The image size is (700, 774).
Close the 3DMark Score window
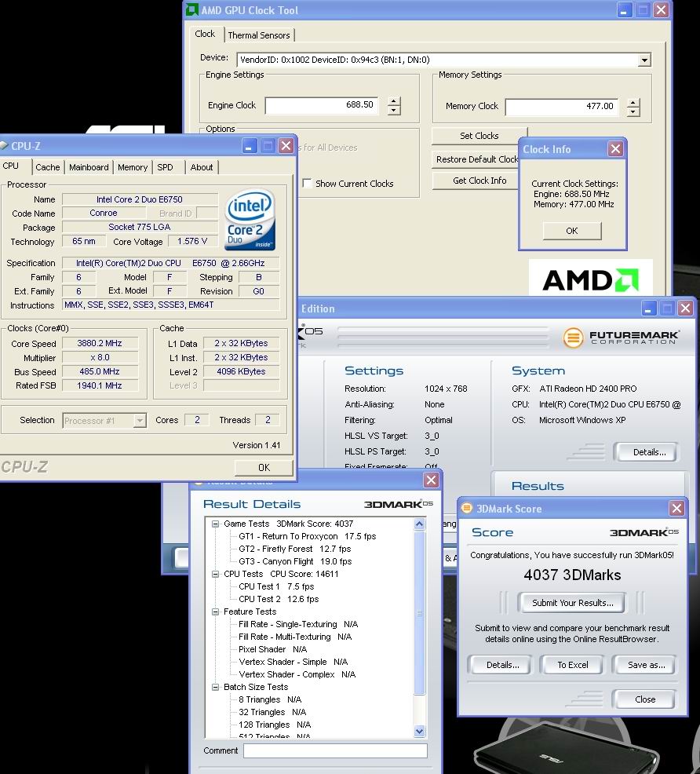click(x=676, y=508)
